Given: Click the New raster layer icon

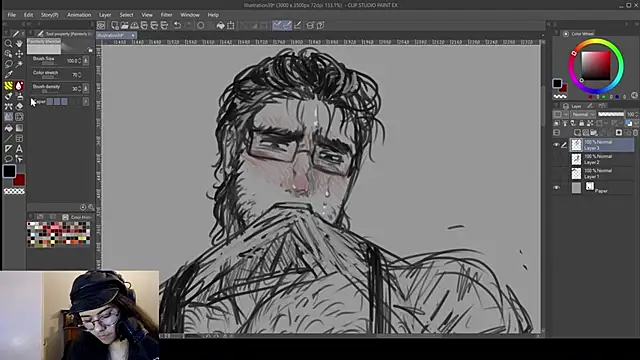Looking at the screenshot, I should (577, 133).
